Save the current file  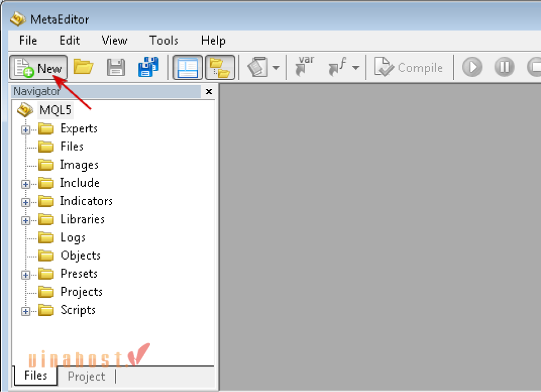coord(116,66)
